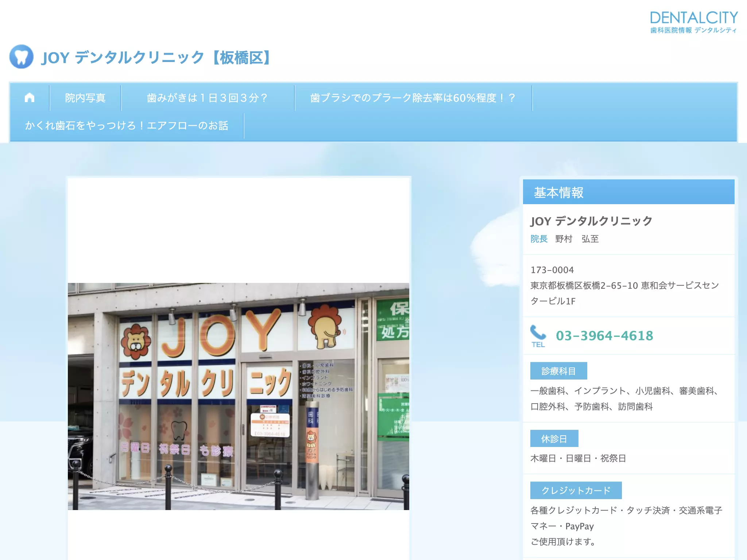Select PayPay payment description text
Screen dimensions: 747x560
coord(626,518)
